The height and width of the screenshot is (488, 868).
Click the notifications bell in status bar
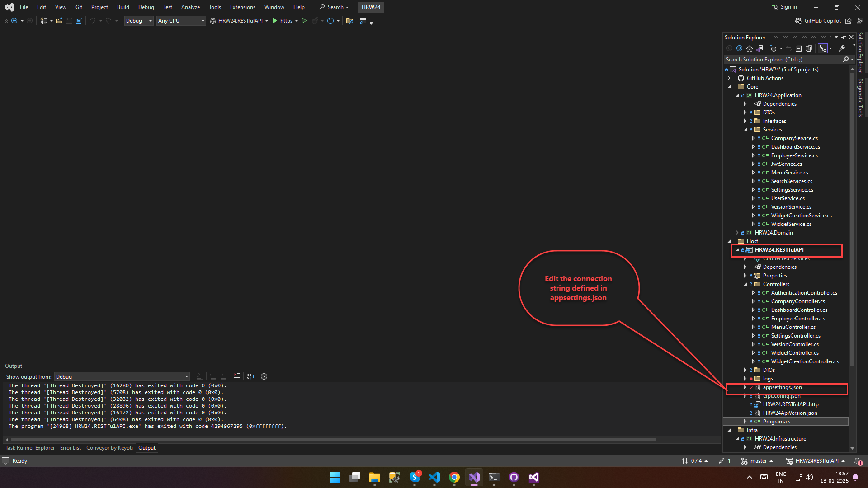(858, 461)
